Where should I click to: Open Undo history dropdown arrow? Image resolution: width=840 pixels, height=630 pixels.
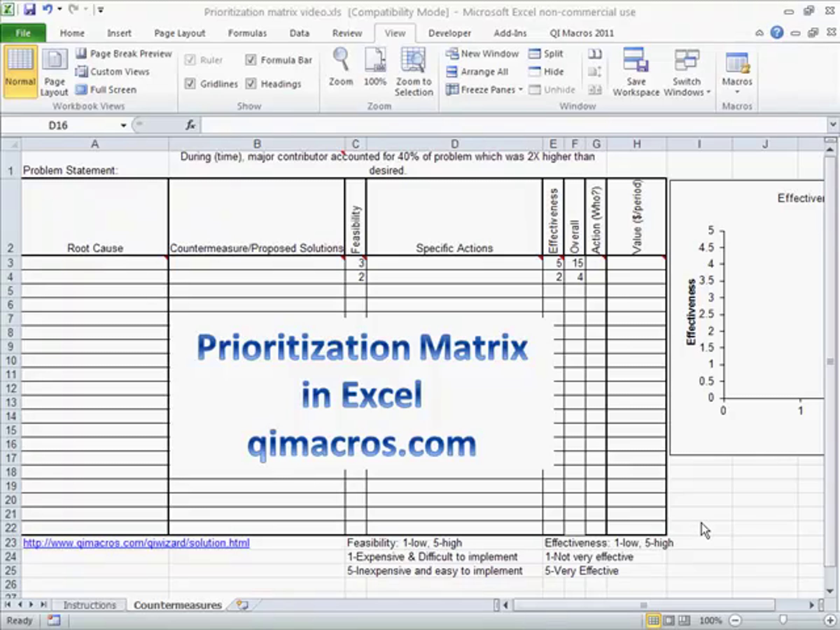click(59, 9)
